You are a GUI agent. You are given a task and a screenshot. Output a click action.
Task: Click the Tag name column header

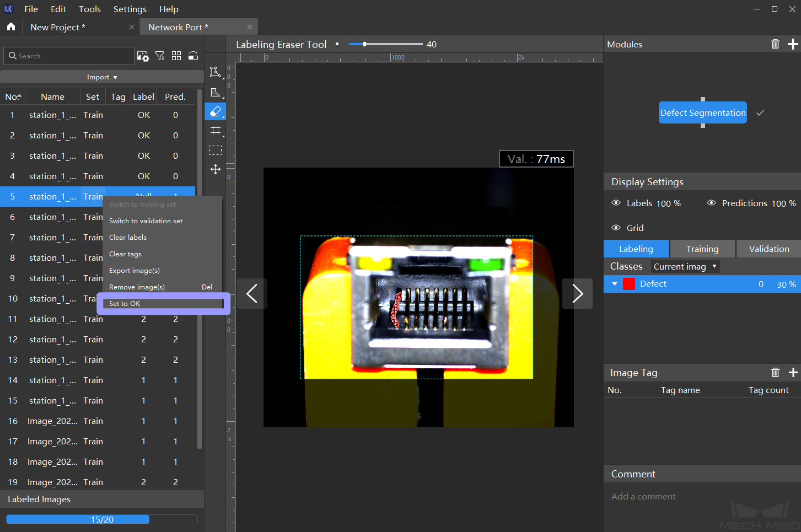pos(680,390)
